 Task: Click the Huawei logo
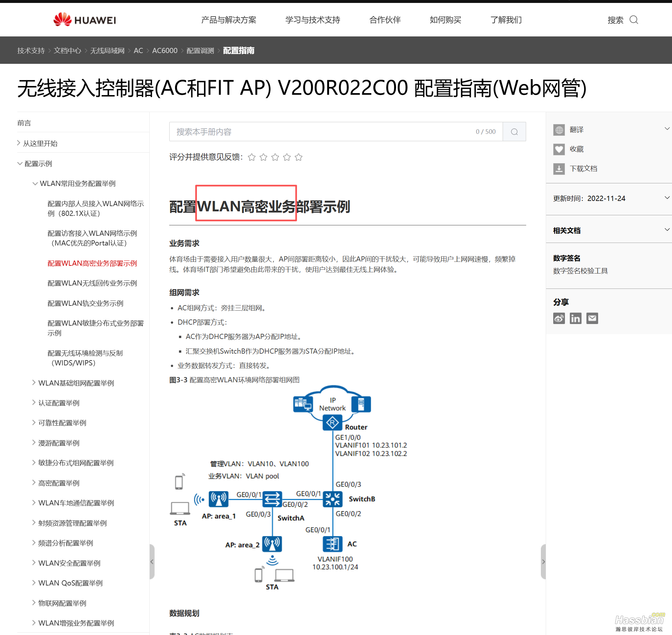tap(85, 20)
